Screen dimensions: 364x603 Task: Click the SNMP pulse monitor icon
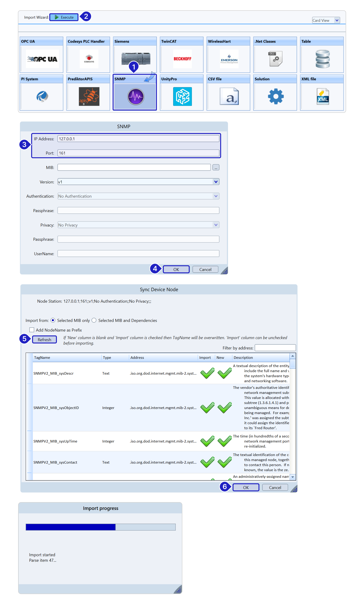tap(135, 97)
